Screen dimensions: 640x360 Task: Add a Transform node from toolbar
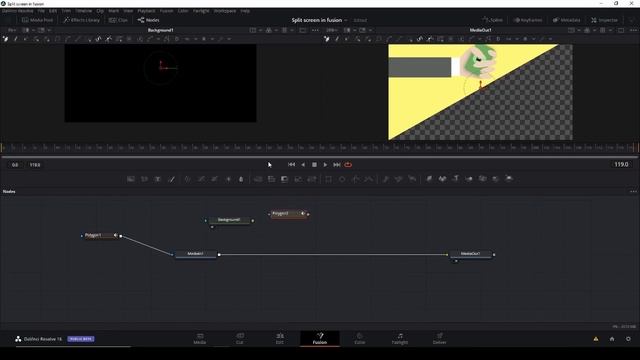point(312,179)
